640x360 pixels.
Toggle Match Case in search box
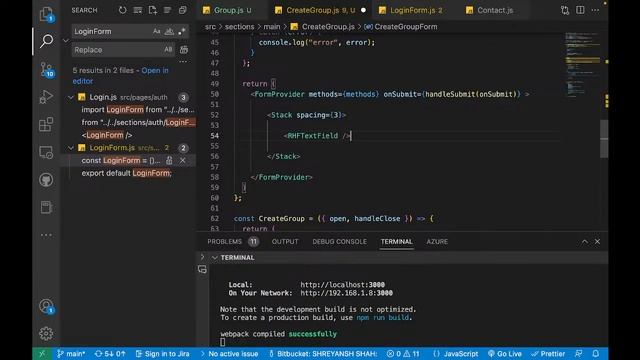point(157,31)
